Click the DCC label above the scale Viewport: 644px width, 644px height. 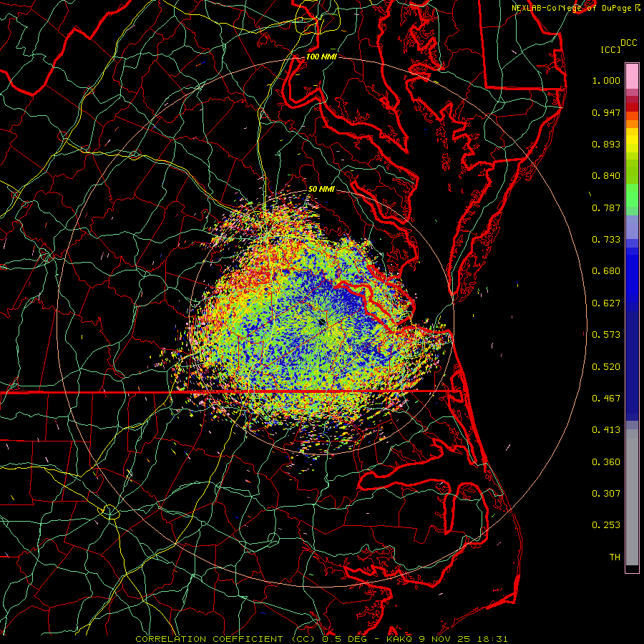(629, 43)
